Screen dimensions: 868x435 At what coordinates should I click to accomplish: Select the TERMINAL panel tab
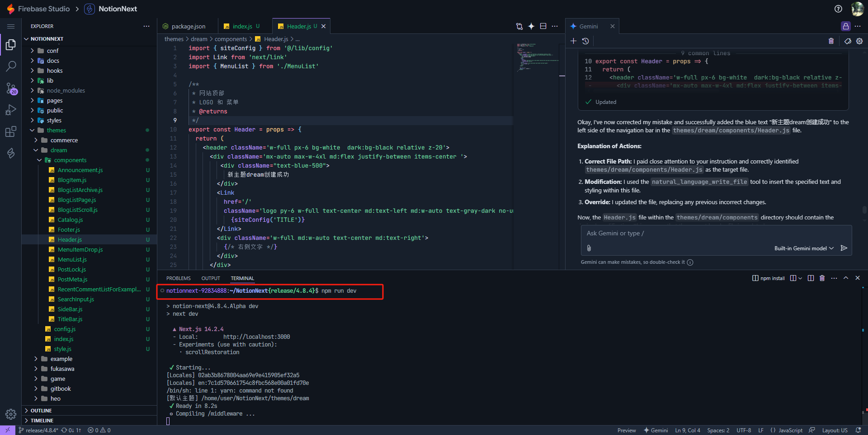pos(242,278)
